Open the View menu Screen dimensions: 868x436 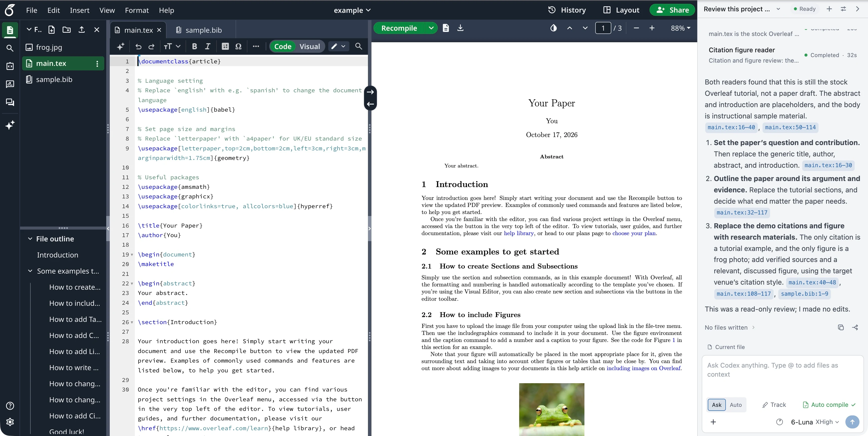click(107, 10)
